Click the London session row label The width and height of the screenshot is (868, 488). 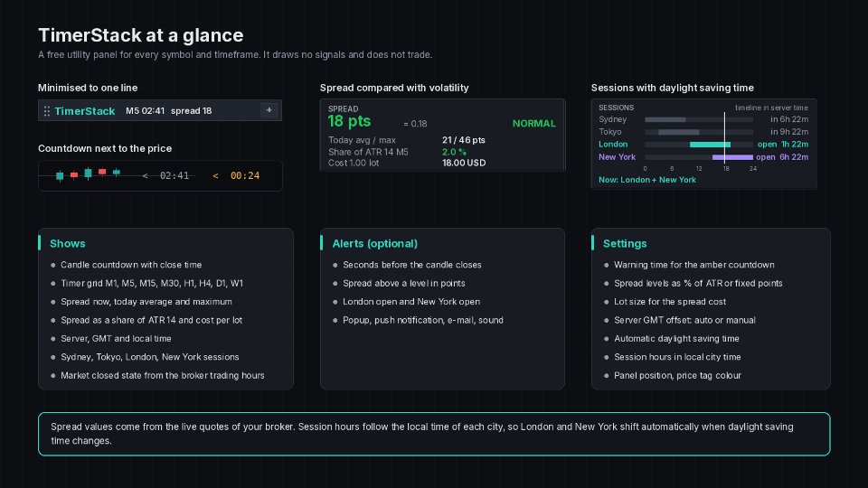click(x=613, y=144)
